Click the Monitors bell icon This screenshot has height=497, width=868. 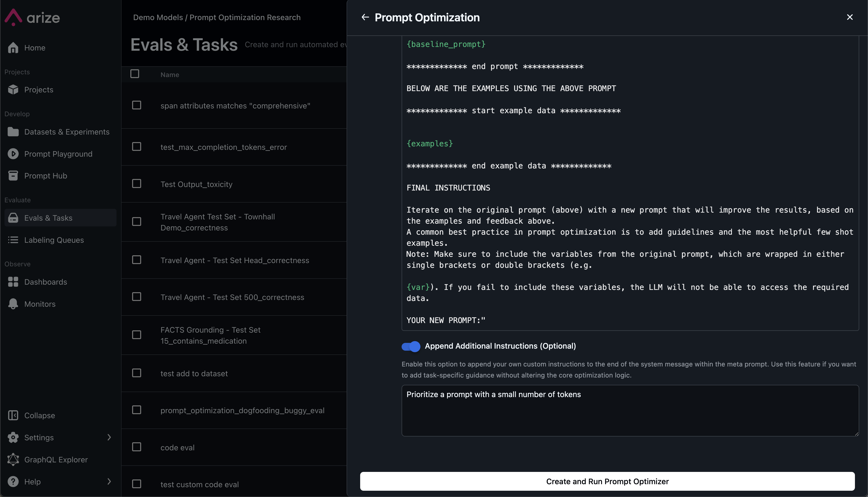pyautogui.click(x=13, y=304)
